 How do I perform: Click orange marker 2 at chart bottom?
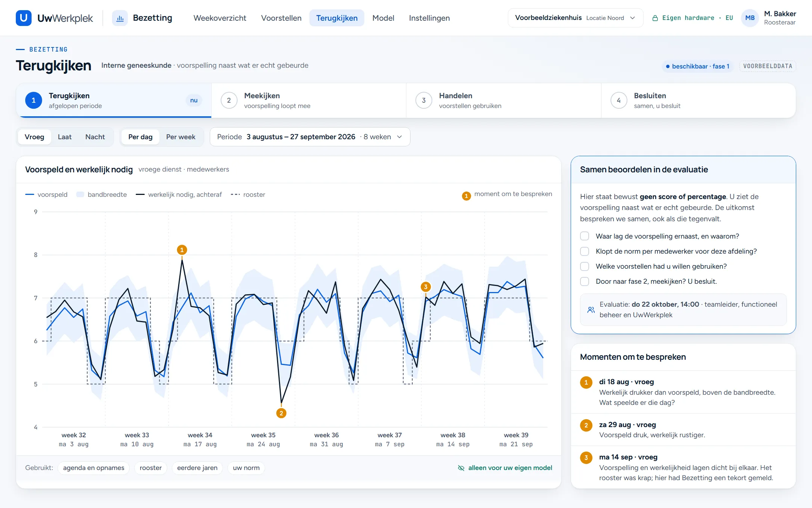(281, 413)
